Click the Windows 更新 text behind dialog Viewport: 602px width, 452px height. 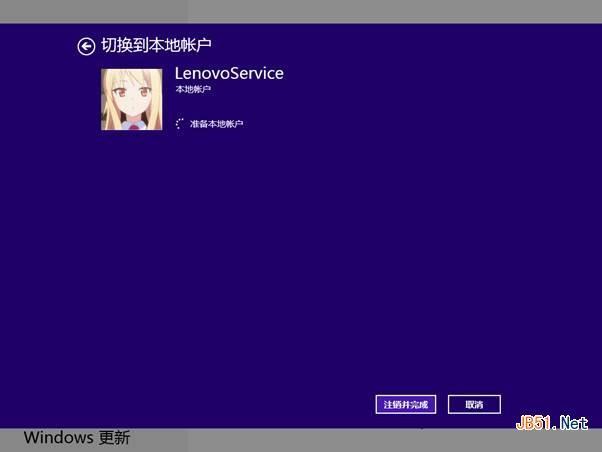coord(77,438)
